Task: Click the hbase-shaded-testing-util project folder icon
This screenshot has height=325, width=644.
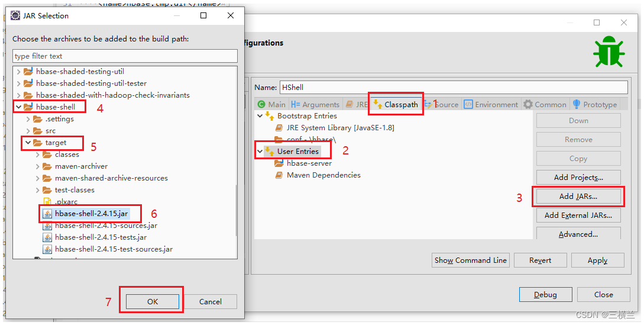Action: [28, 72]
